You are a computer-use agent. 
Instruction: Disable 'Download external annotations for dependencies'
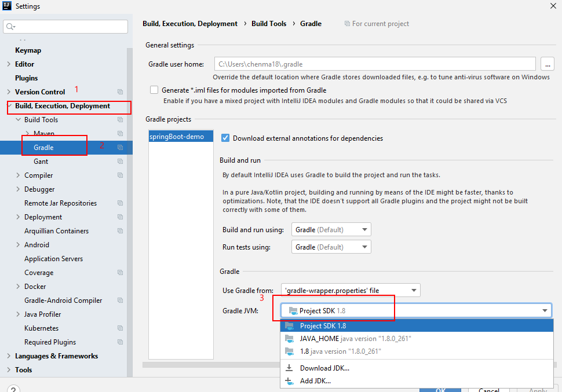click(225, 138)
